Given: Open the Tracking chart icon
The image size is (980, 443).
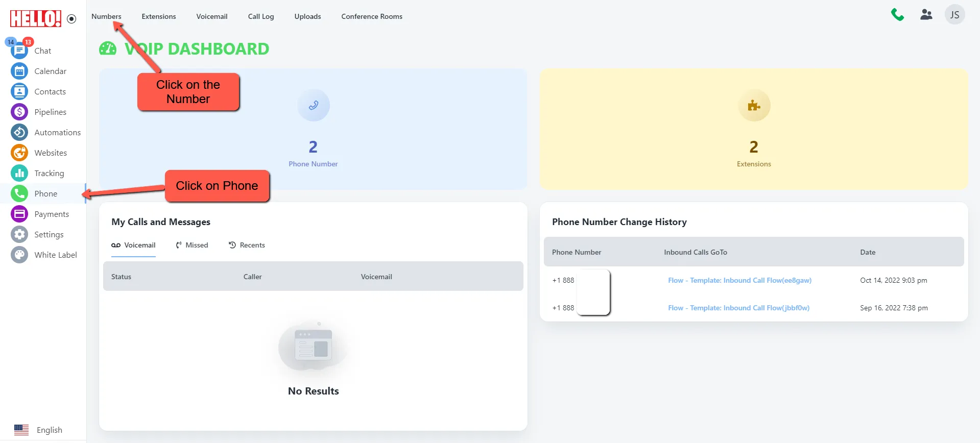Looking at the screenshot, I should click(x=19, y=173).
